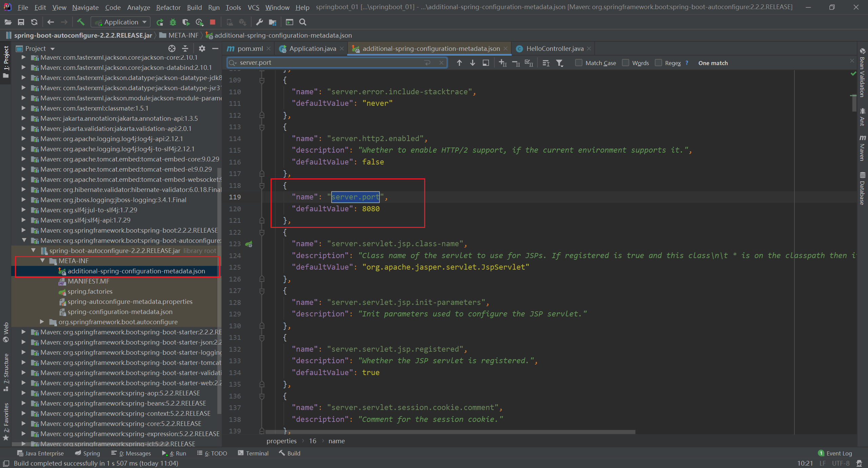Click the filter search results funnel icon
868x468 pixels.
click(559, 63)
